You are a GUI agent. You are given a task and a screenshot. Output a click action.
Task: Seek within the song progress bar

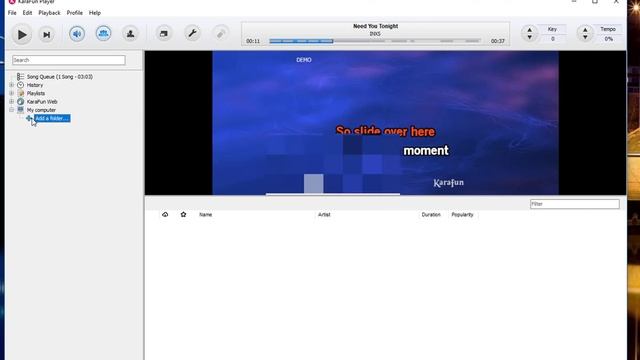(375, 41)
